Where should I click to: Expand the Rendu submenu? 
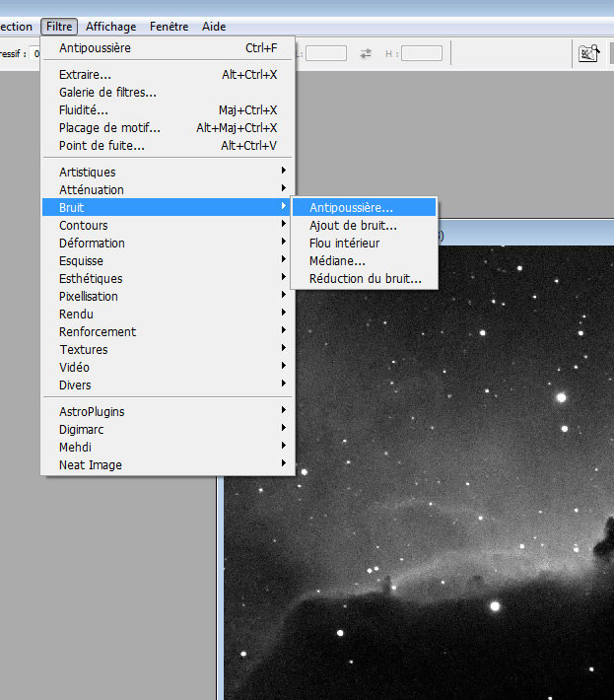(168, 315)
